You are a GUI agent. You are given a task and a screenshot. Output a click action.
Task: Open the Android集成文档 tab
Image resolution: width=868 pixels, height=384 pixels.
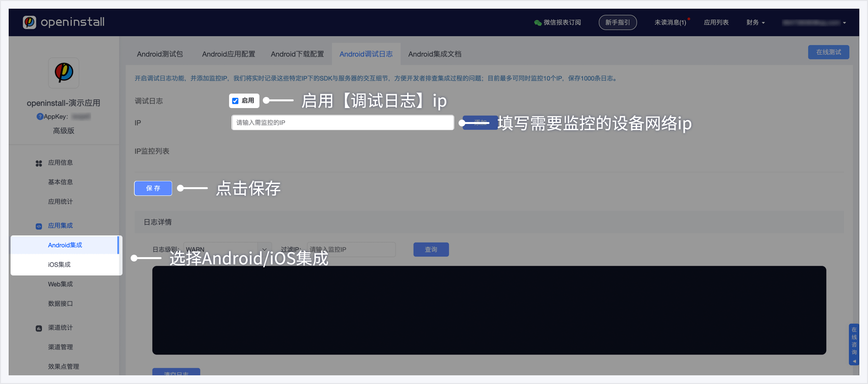(x=434, y=54)
